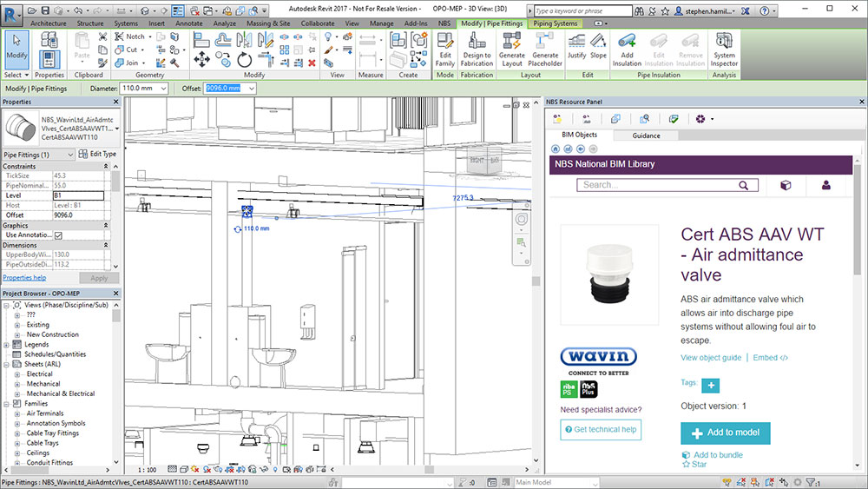This screenshot has height=489, width=868.
Task: Click the Embed link
Action: [x=770, y=358]
